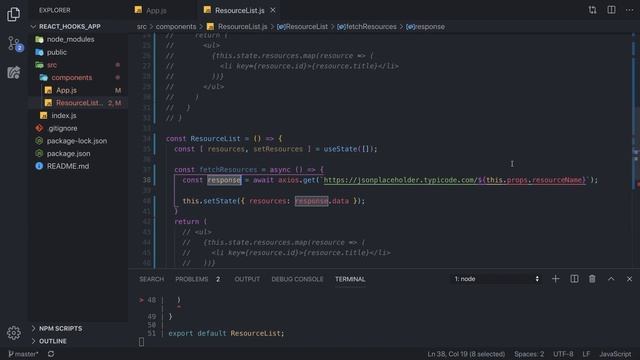640x360 pixels.
Task: Open the third activity bar icon below Source Control
Action: pyautogui.click(x=13, y=73)
